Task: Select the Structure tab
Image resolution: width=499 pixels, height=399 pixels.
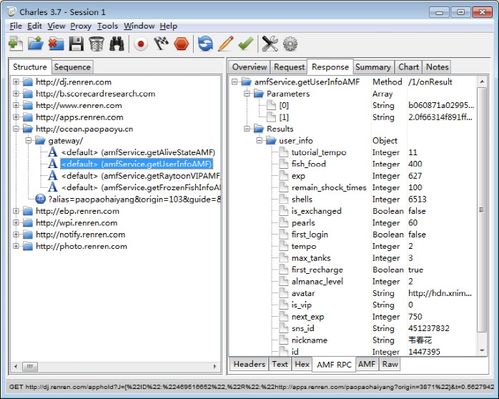Action: 30,67
